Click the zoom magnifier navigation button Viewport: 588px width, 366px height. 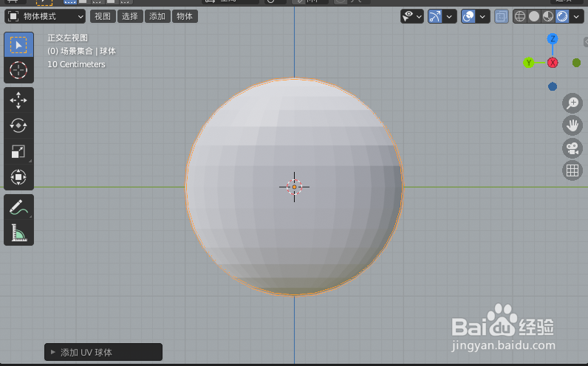pyautogui.click(x=572, y=103)
